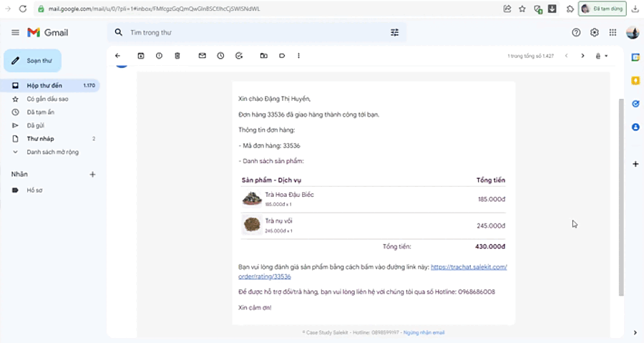The height and width of the screenshot is (343, 644).
Task: Mark the email as unread
Action: pyautogui.click(x=203, y=56)
